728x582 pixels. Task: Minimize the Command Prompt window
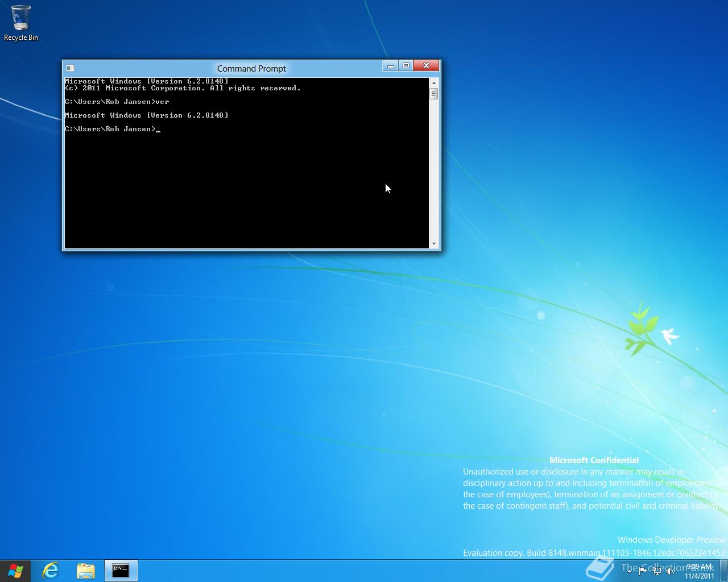click(x=390, y=66)
